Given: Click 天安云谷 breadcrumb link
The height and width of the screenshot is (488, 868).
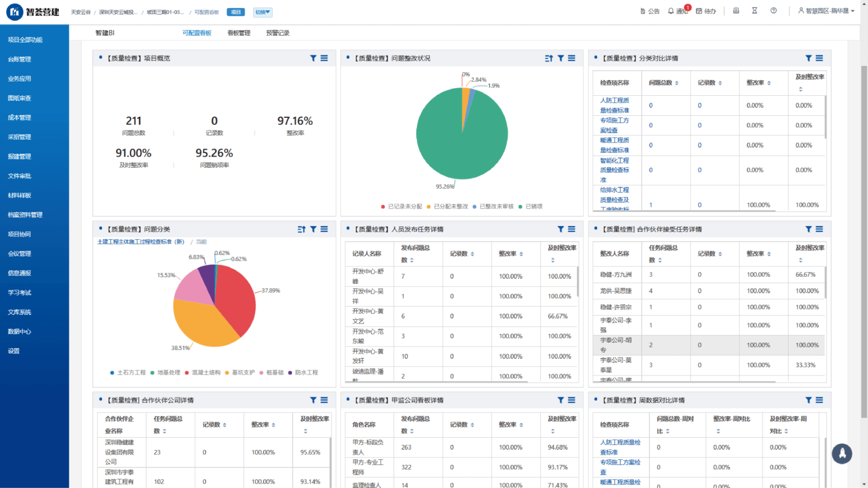Looking at the screenshot, I should (80, 12).
